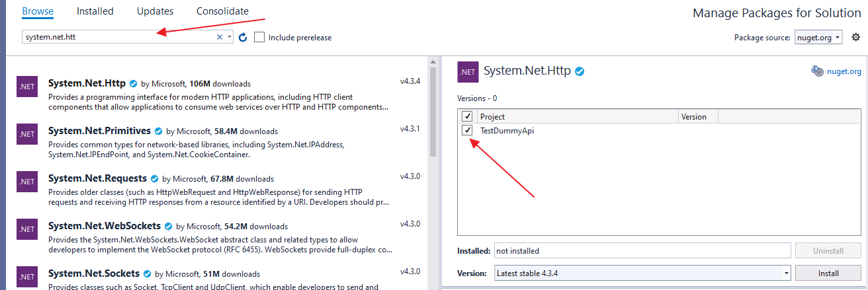
Task: Select the System.Net.WebSockets package title
Action: (105, 226)
